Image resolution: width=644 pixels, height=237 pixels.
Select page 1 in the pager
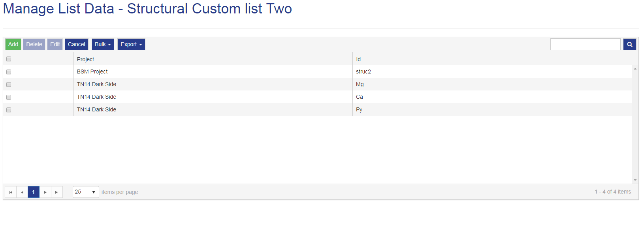34,192
